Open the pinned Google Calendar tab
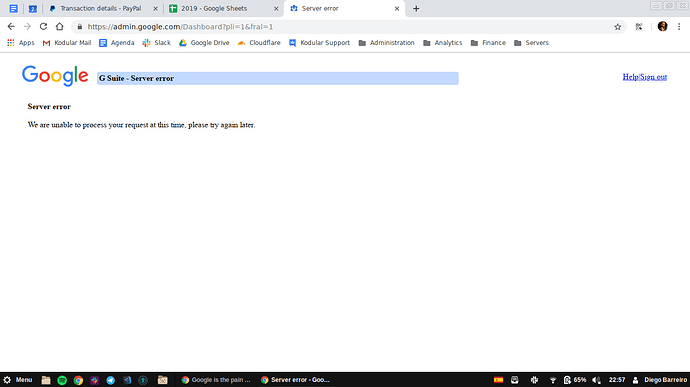This screenshot has width=690, height=387. pos(33,8)
